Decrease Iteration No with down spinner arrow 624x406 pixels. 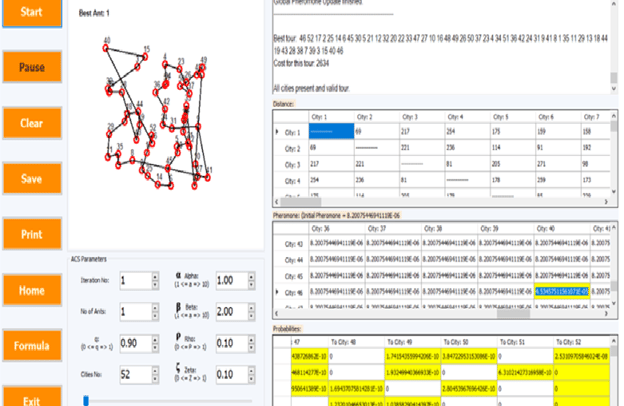155,285
